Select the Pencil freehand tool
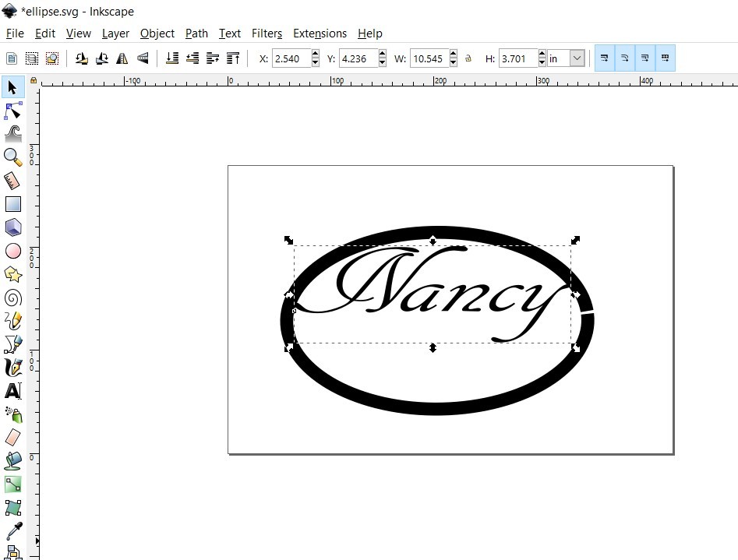This screenshot has width=738, height=560. pyautogui.click(x=12, y=321)
